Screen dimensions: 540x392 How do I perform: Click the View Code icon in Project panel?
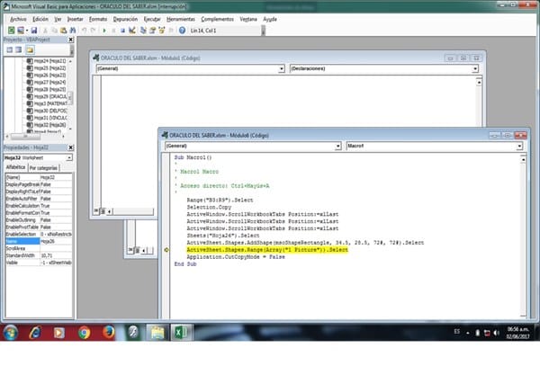pos(9,50)
